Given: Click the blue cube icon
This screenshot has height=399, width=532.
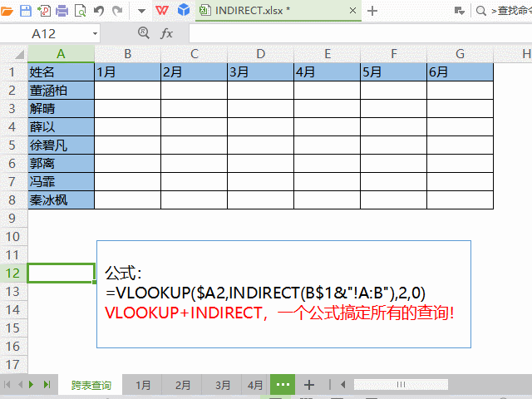Looking at the screenshot, I should click(x=184, y=10).
